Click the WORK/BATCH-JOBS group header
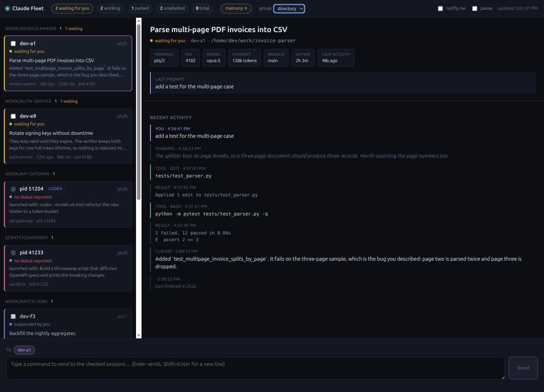Viewport: 544px width, 392px height. point(26,302)
